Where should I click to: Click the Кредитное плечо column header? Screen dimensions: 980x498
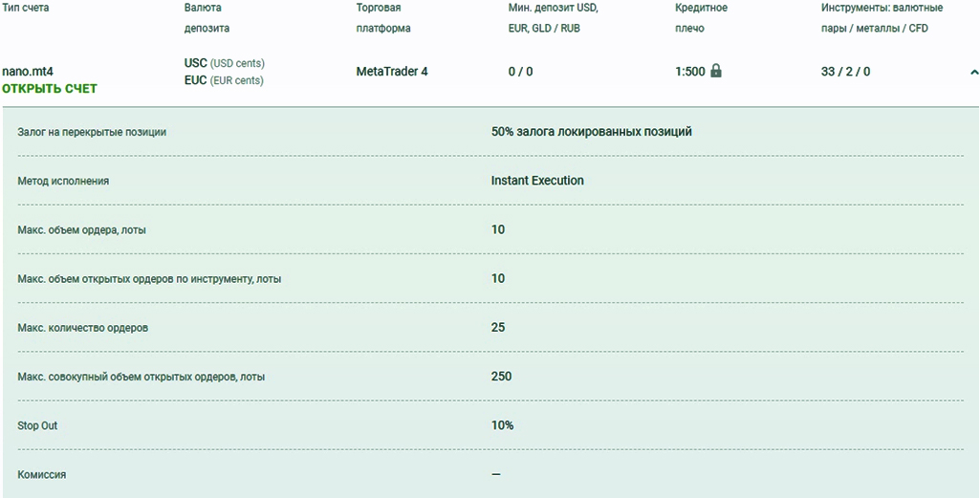pos(701,18)
